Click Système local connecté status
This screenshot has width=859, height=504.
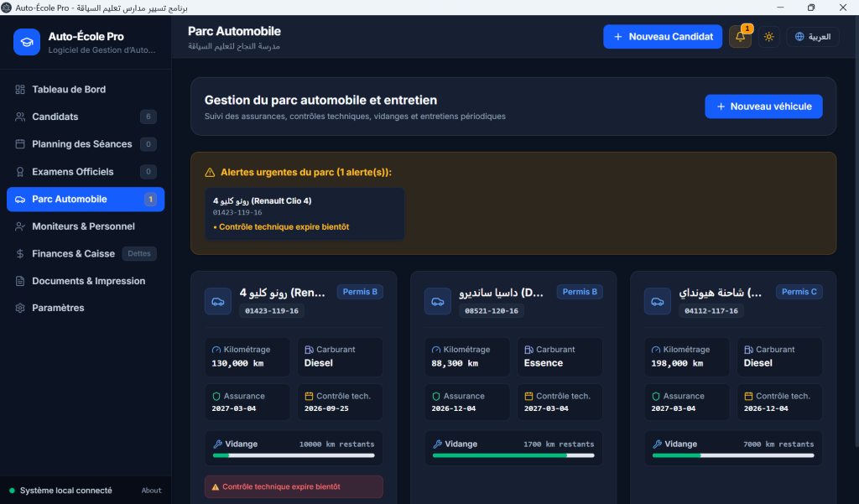coord(60,491)
